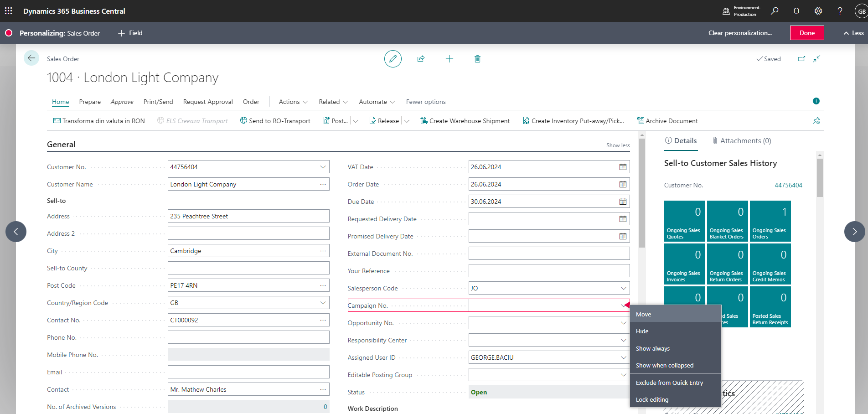Open Release split-button dropdown arrow
Image resolution: width=868 pixels, height=414 pixels.
pos(407,121)
